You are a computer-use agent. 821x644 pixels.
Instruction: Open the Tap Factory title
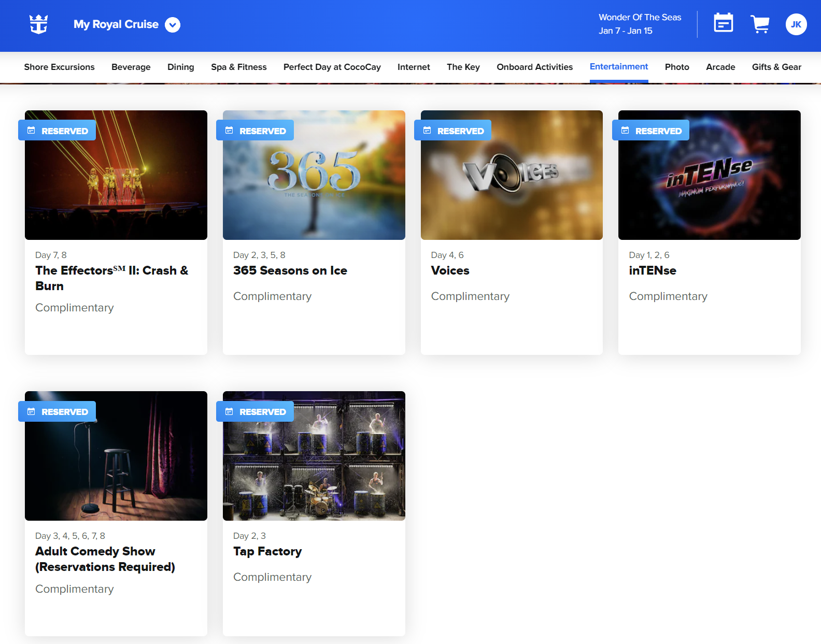pyautogui.click(x=267, y=551)
